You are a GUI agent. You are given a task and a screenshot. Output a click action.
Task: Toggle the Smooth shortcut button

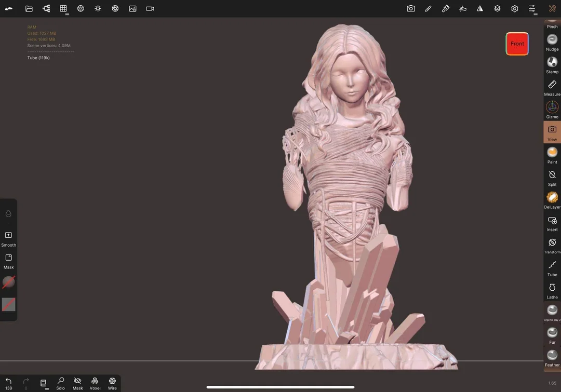pyautogui.click(x=9, y=238)
